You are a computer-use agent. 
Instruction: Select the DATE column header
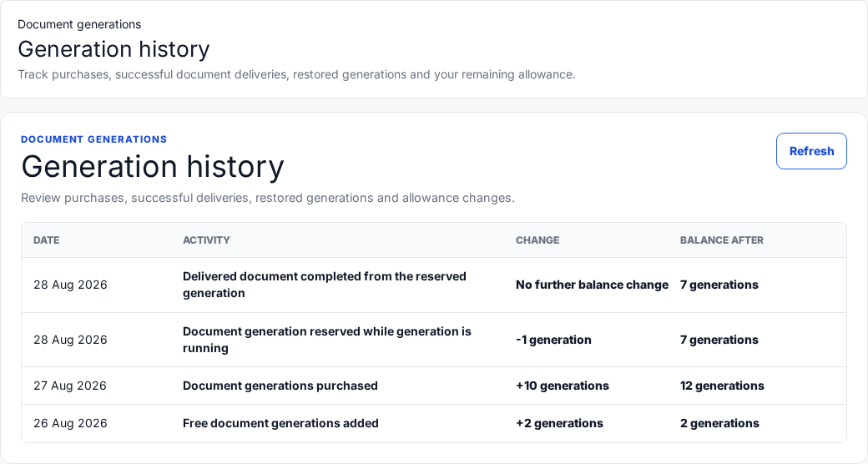(x=47, y=240)
